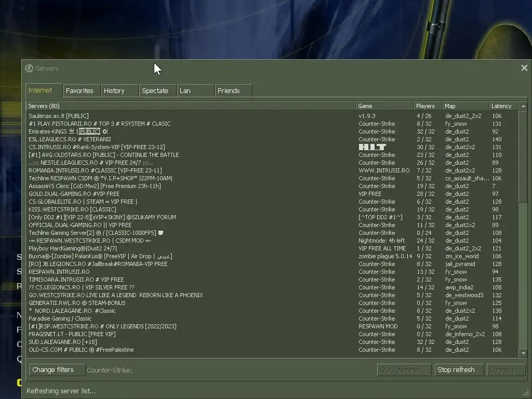Screen dimensions: 532x399
Task: Click the window resize grip corner
Action: (527, 394)
